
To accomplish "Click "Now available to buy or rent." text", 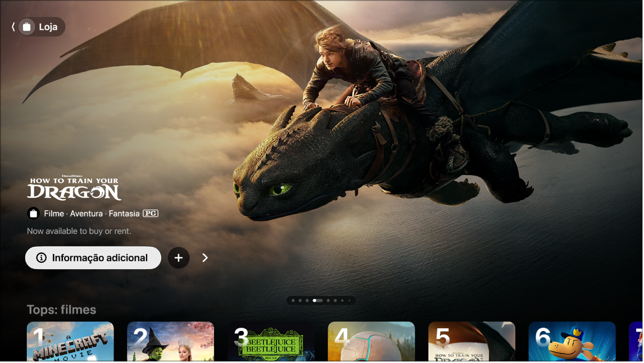I will (x=79, y=231).
